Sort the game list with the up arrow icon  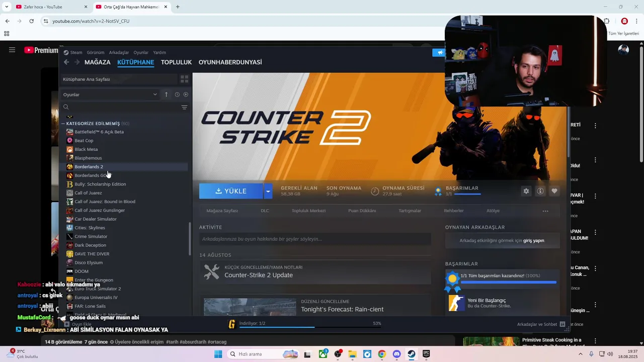[167, 95]
